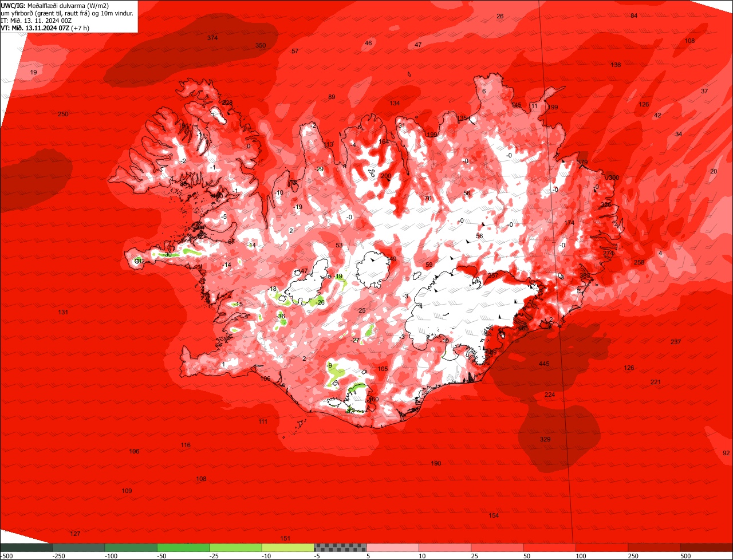The image size is (733, 560).
Task: Select the map value 47 near the top
Action: 418,45
